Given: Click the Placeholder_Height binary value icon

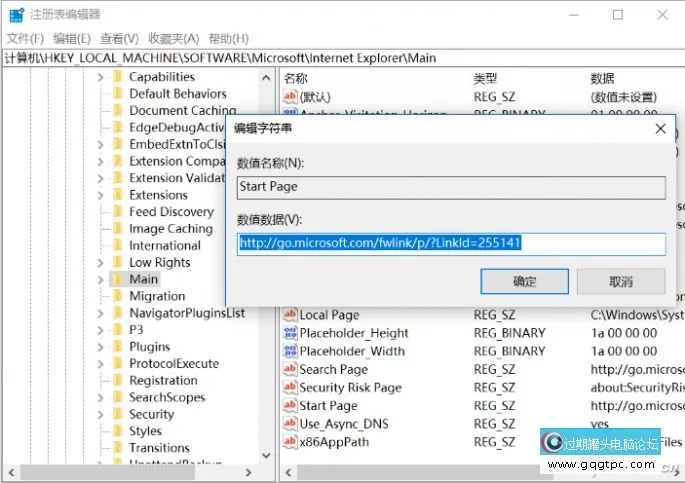Looking at the screenshot, I should [x=290, y=333].
